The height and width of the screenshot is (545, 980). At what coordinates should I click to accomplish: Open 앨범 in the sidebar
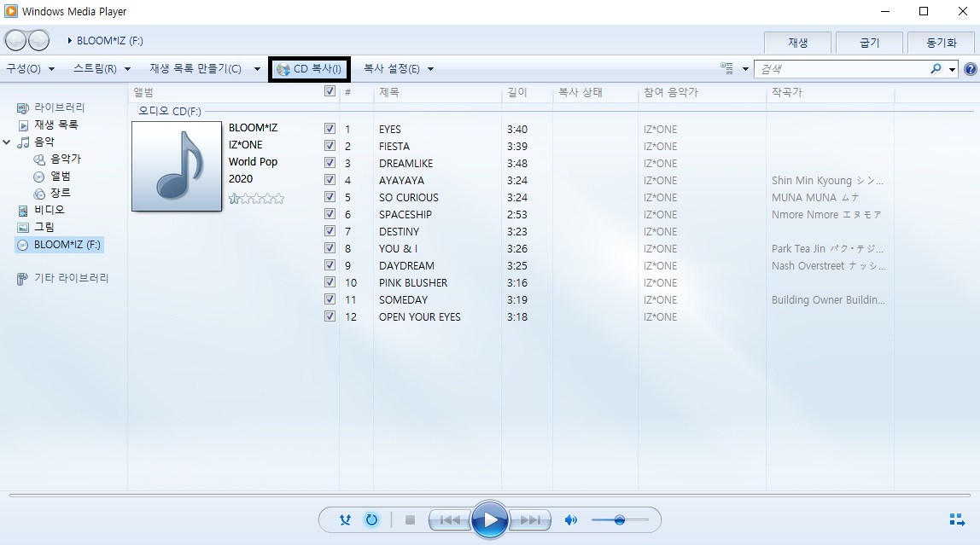coord(60,176)
